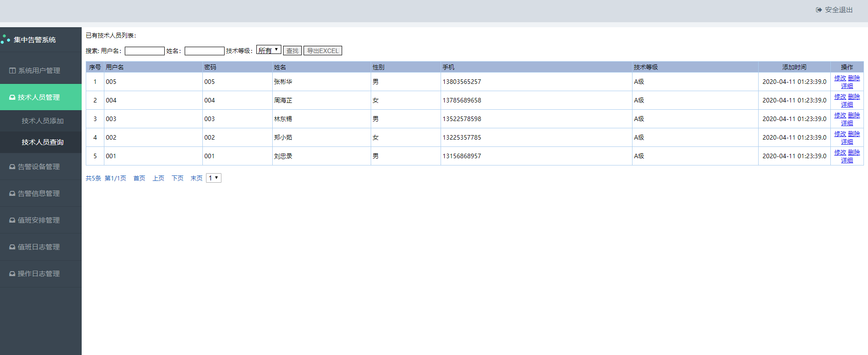Click the 值班日志管理 inbox icon
The height and width of the screenshot is (355, 868).
pos(12,247)
